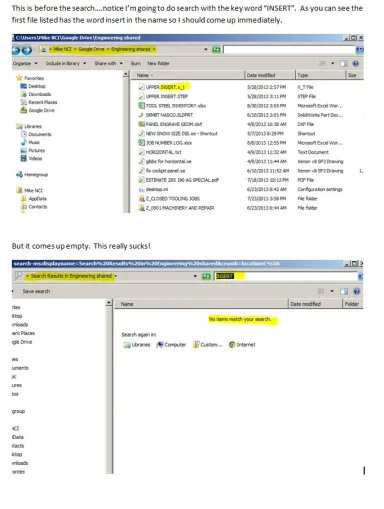Sort by Type column header
Viewport: 384px width, 509px height.
pyautogui.click(x=320, y=75)
